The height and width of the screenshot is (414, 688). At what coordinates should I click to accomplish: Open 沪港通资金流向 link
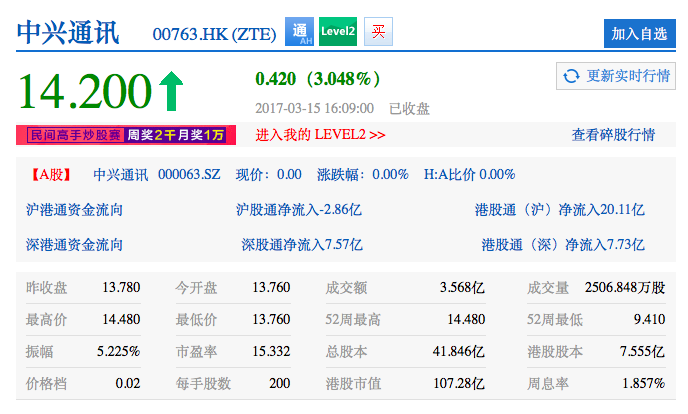[75, 209]
